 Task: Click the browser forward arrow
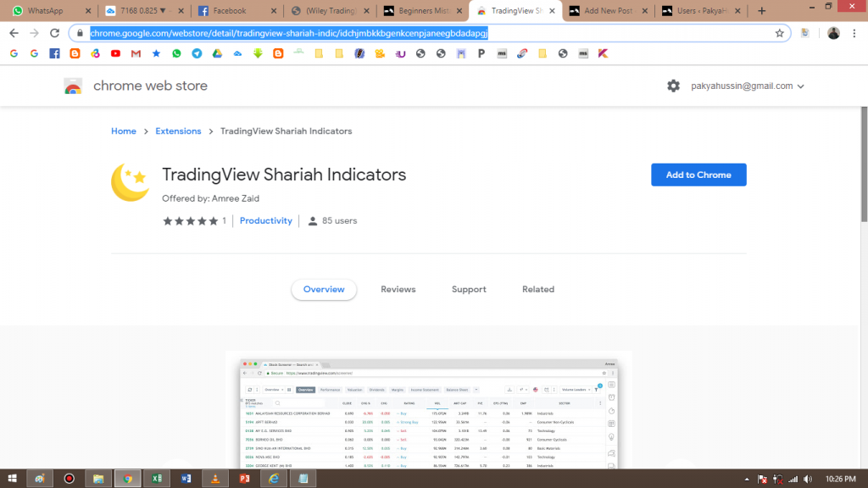coord(34,33)
